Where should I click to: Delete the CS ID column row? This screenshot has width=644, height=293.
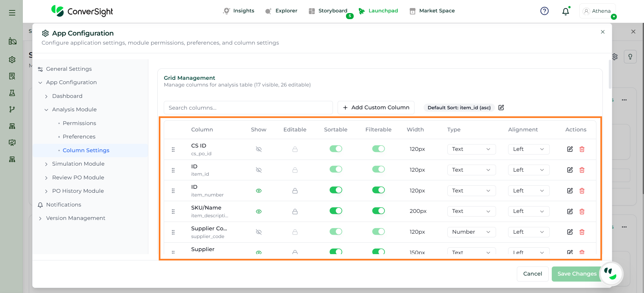tap(582, 149)
